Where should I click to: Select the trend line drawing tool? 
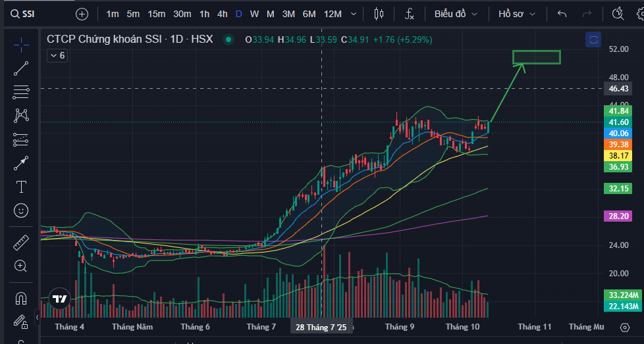point(21,67)
